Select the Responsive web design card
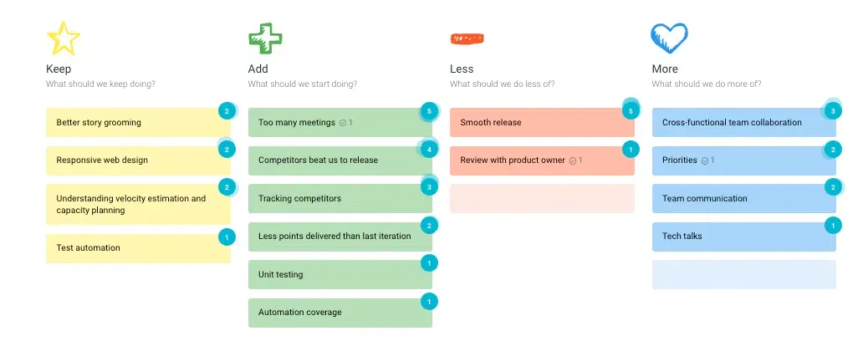 point(138,160)
